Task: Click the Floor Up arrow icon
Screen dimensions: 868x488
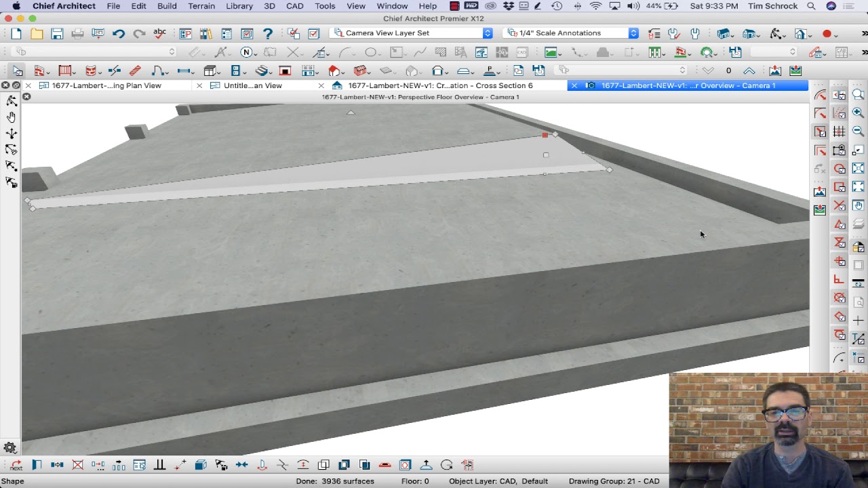Action: (x=749, y=70)
